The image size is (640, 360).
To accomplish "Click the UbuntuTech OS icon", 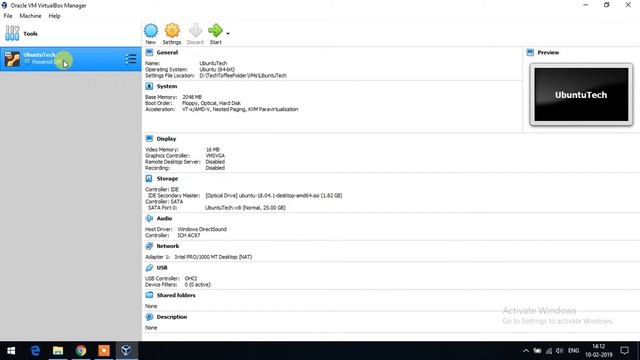I will (12, 59).
